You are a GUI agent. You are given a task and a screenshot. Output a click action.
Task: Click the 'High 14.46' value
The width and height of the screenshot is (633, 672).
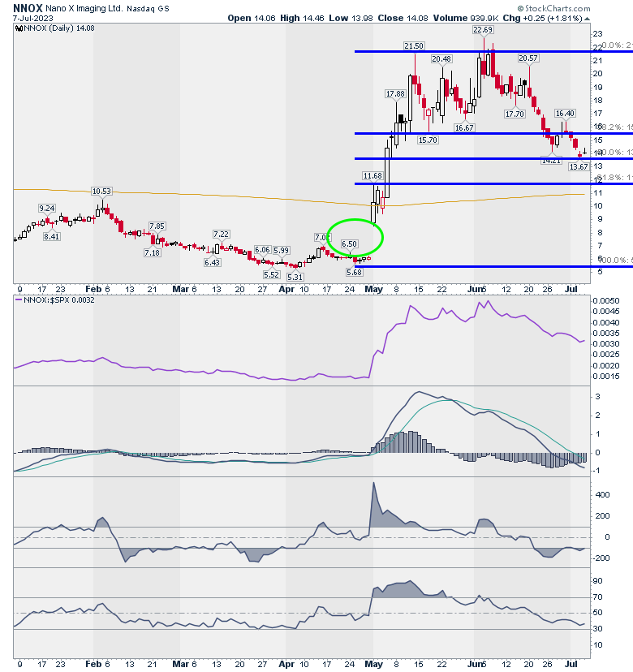tap(302, 19)
